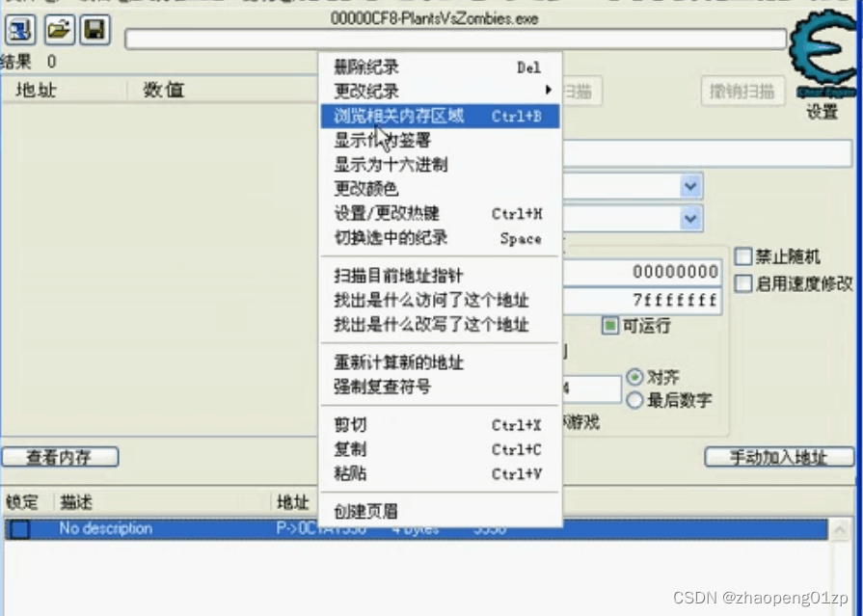863x616 pixels.
Task: Expand the 更改纪录 submenu
Action: coord(440,91)
